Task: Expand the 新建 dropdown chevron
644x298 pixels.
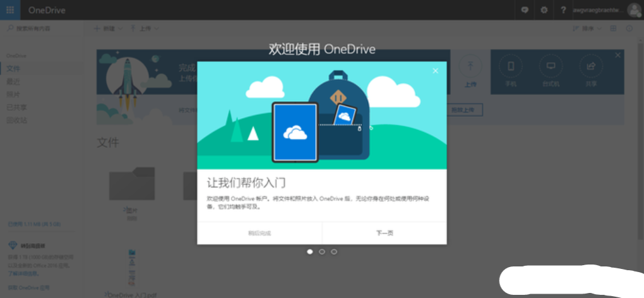Action: (121, 29)
